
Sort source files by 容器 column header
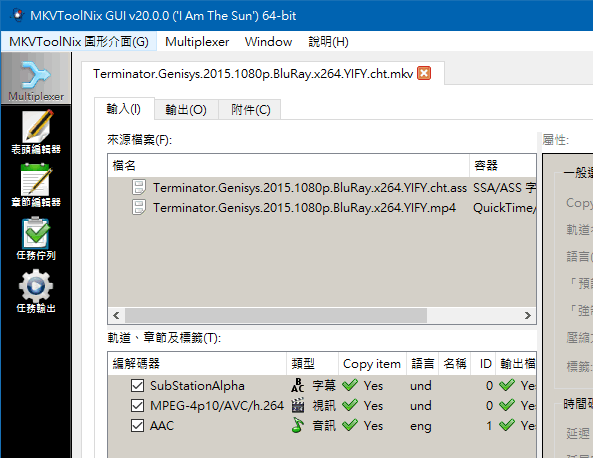coord(503,165)
